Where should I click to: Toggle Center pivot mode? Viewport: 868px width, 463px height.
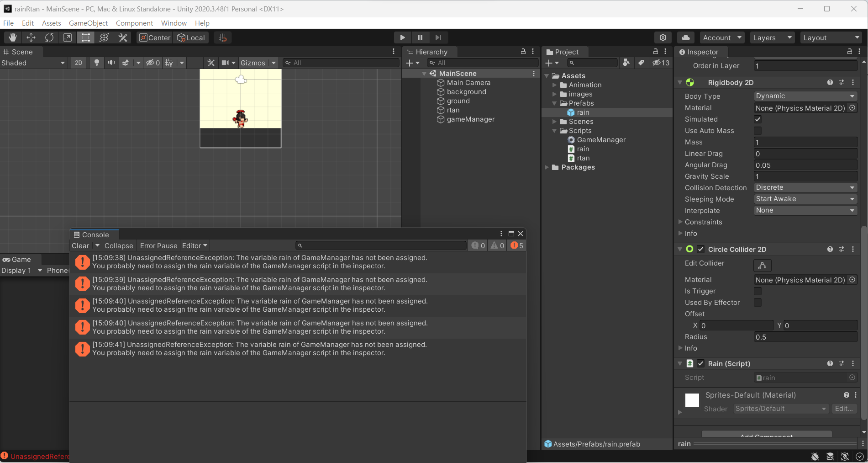coord(155,37)
